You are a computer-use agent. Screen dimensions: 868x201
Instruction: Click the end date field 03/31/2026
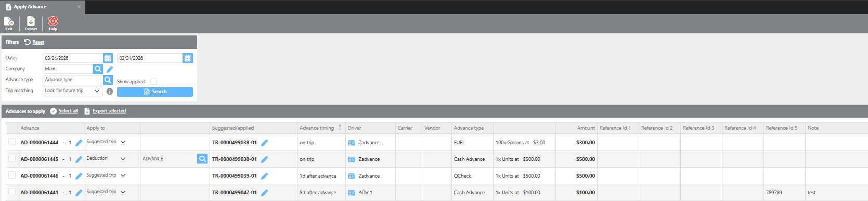[x=150, y=58]
